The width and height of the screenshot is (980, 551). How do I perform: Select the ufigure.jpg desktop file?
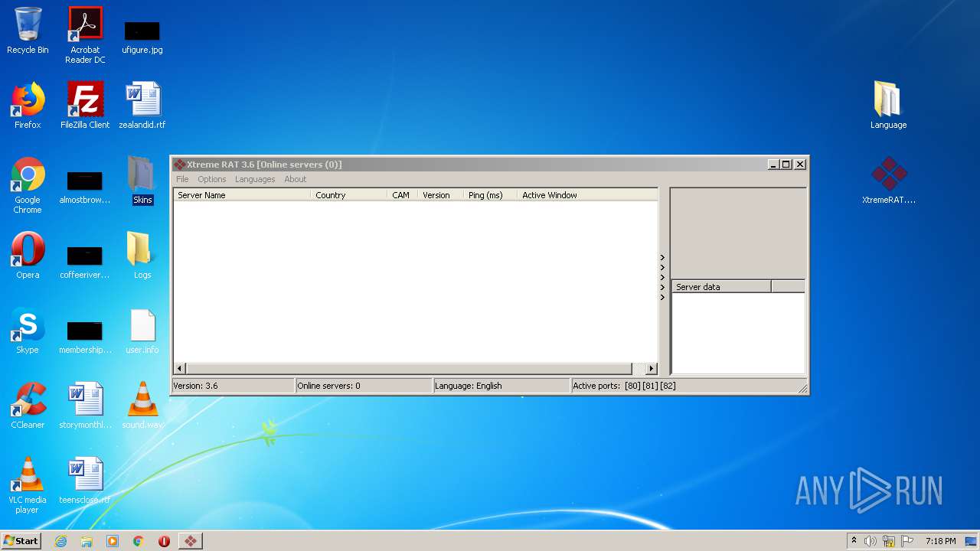coord(142,37)
